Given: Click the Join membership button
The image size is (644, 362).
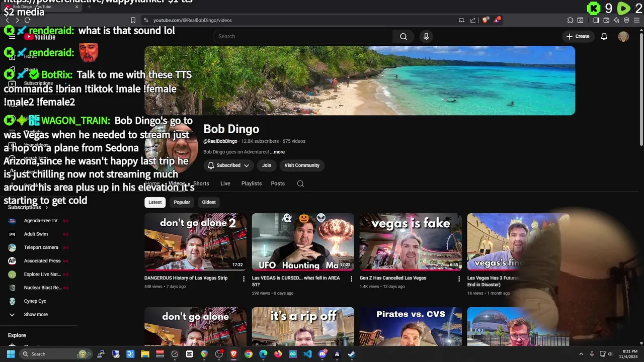Looking at the screenshot, I should pyautogui.click(x=267, y=165).
